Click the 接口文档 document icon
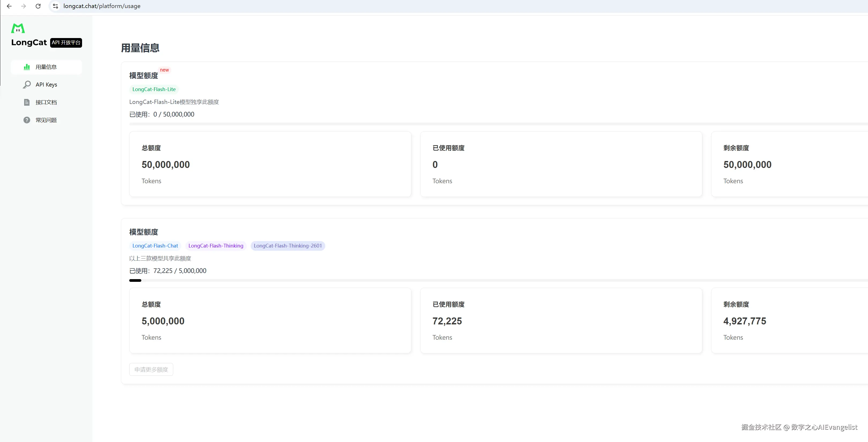 click(x=27, y=102)
